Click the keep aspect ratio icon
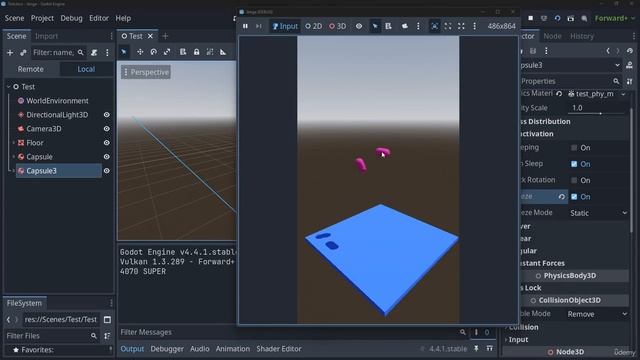Viewport: 640px width, 360px height. pyautogui.click(x=435, y=26)
